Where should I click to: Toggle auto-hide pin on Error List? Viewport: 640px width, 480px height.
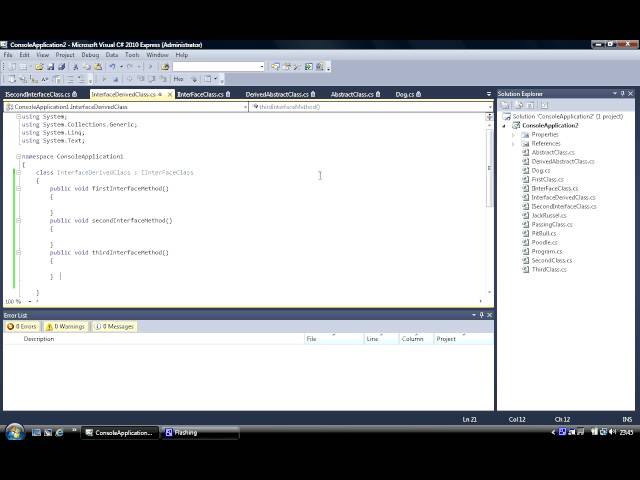[x=482, y=315]
